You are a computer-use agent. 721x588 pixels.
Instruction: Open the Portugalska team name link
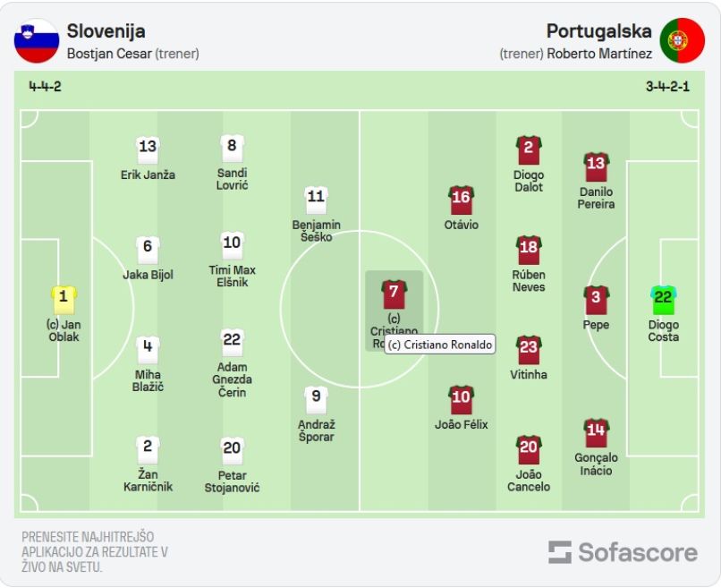598,31
